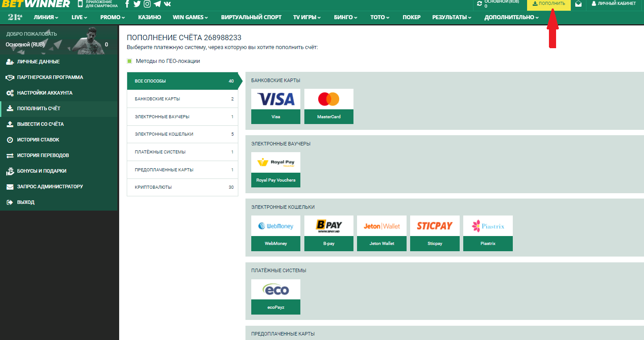
Task: Click the green ecoPayz label
Action: point(276,307)
